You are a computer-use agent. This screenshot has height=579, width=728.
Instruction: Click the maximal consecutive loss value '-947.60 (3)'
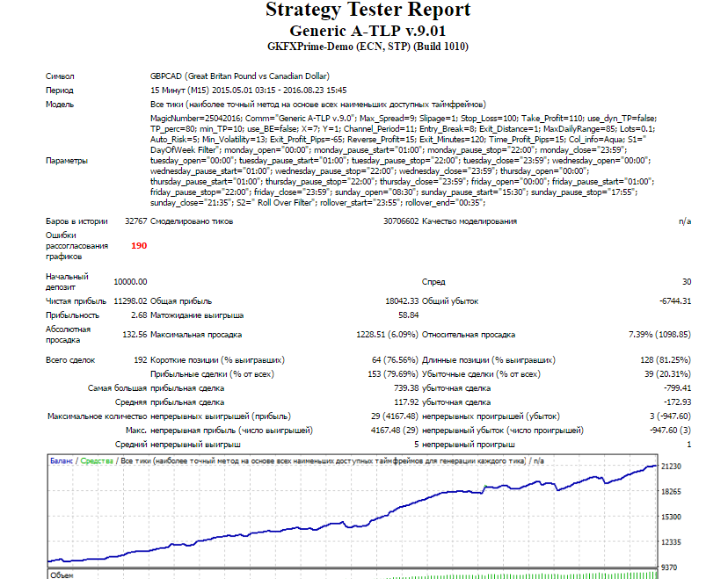pyautogui.click(x=671, y=430)
